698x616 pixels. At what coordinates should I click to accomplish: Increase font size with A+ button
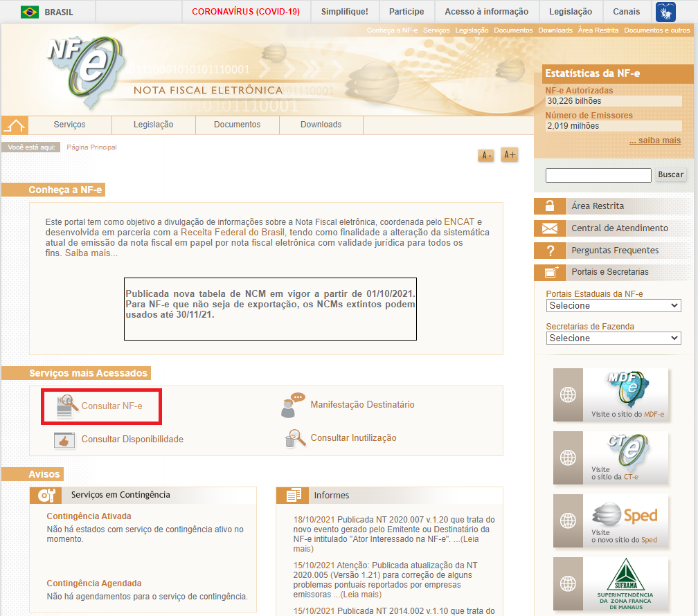pyautogui.click(x=510, y=154)
